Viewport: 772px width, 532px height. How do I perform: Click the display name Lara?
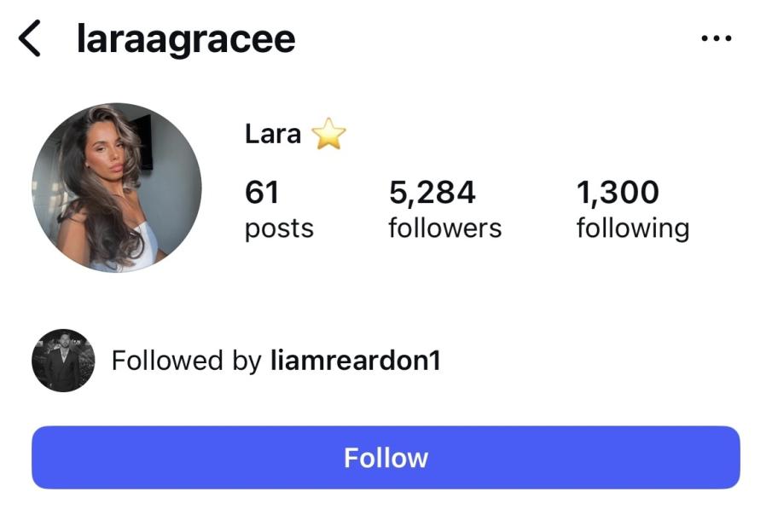(x=273, y=134)
